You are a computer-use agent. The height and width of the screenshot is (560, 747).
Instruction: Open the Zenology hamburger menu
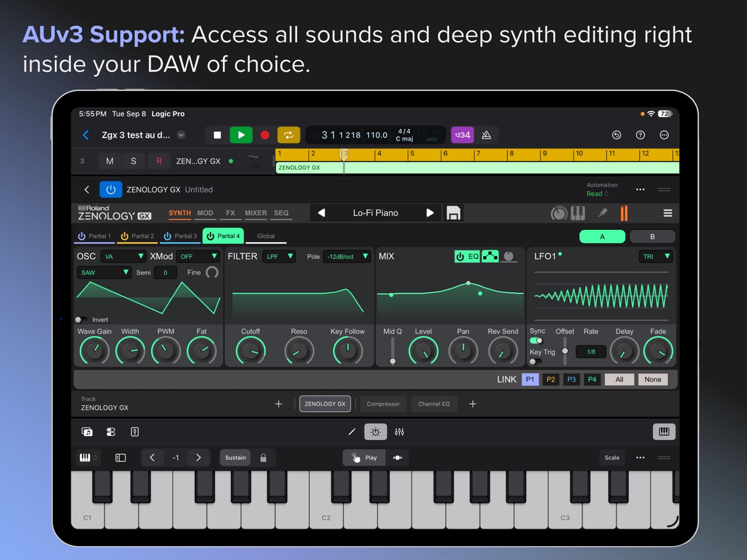tap(668, 213)
